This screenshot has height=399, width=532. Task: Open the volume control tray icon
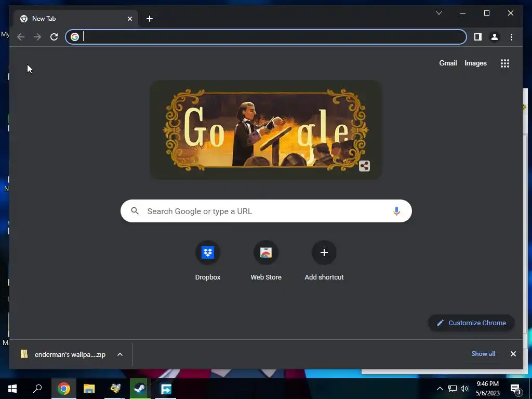[x=464, y=389]
